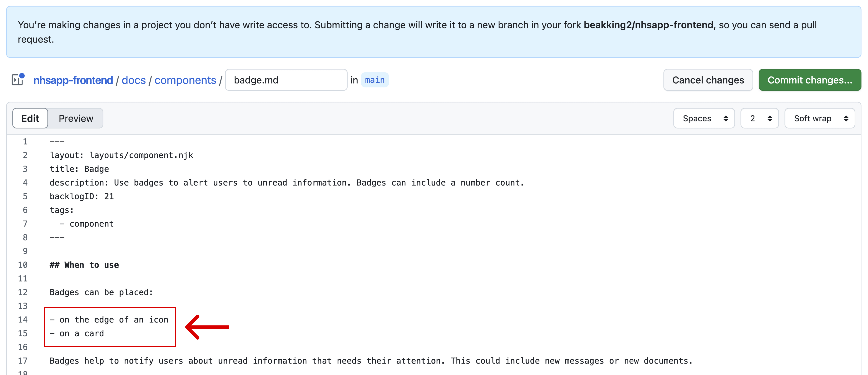Open the indent size dropdown showing 2
Image resolution: width=868 pixels, height=375 pixels.
pyautogui.click(x=759, y=118)
